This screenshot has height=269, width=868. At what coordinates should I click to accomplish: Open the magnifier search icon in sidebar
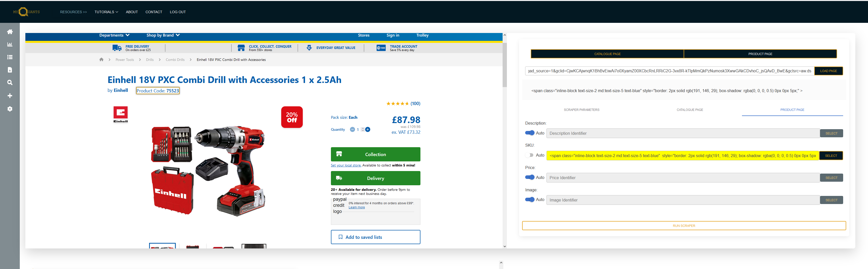click(x=10, y=82)
